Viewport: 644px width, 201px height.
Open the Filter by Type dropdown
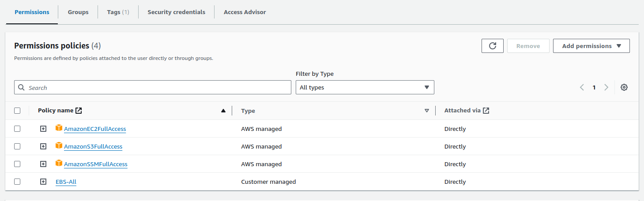[x=365, y=87]
